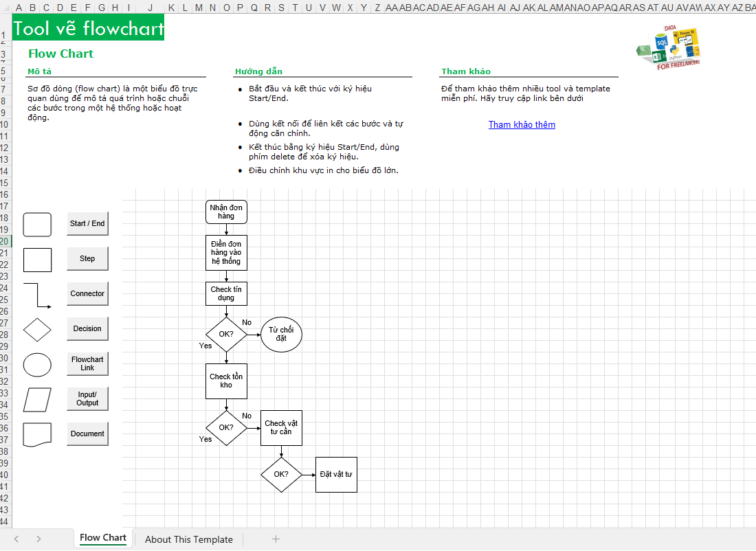Image resolution: width=756 pixels, height=551 pixels.
Task: Add a new sheet with plus button
Action: pyautogui.click(x=276, y=539)
